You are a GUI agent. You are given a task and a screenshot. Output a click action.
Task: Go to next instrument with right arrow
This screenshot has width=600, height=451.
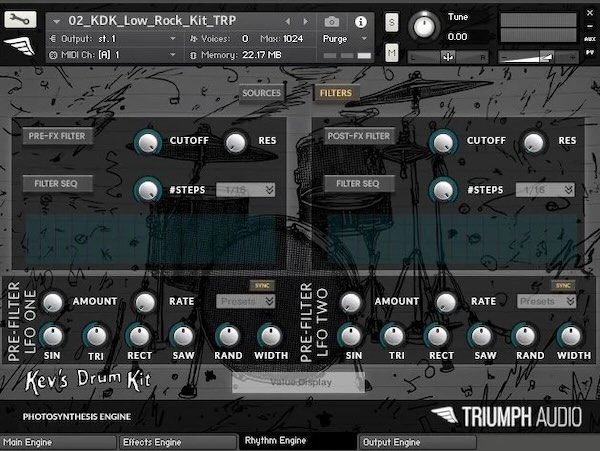305,22
